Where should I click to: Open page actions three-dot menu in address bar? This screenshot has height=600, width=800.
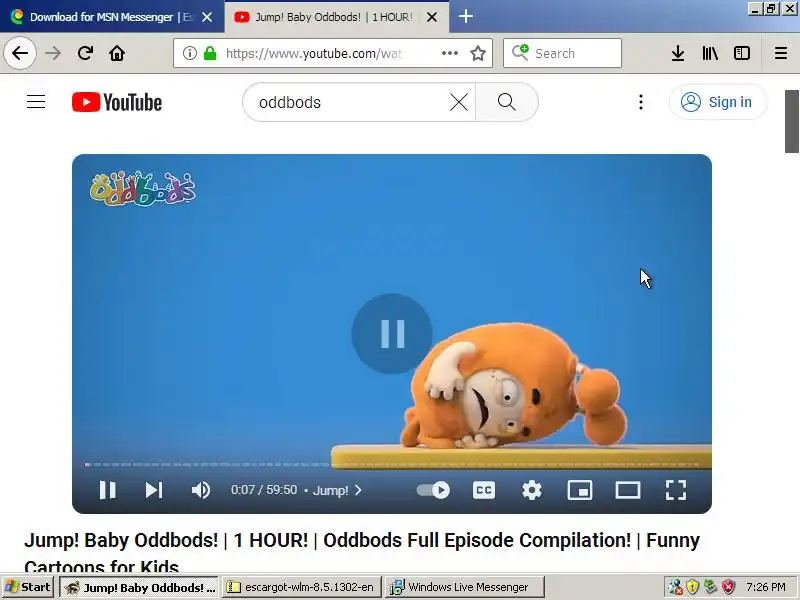click(x=449, y=53)
